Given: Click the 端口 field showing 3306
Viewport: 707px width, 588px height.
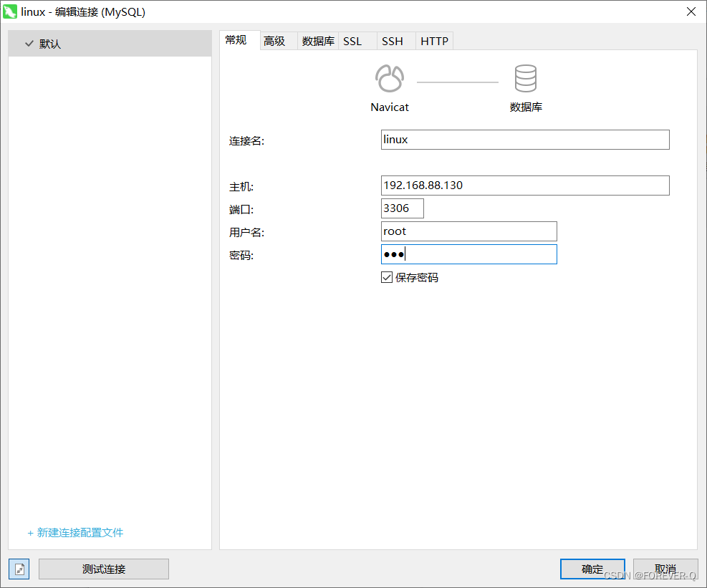Looking at the screenshot, I should 402,208.
